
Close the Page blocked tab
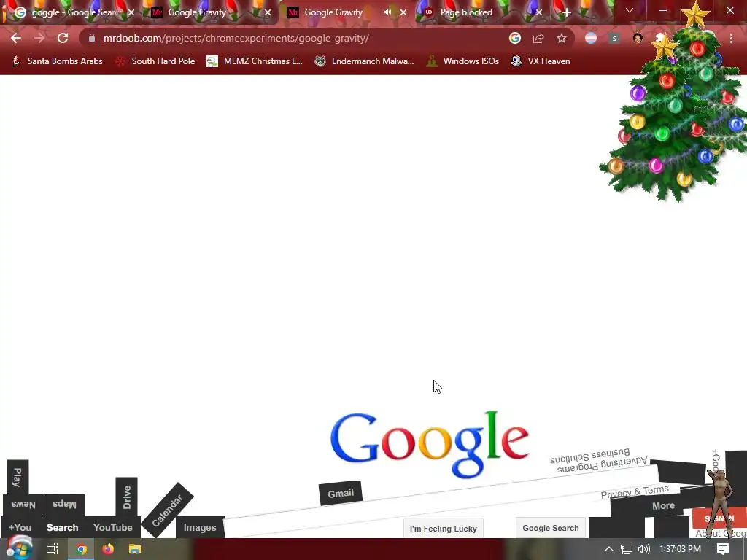point(539,12)
